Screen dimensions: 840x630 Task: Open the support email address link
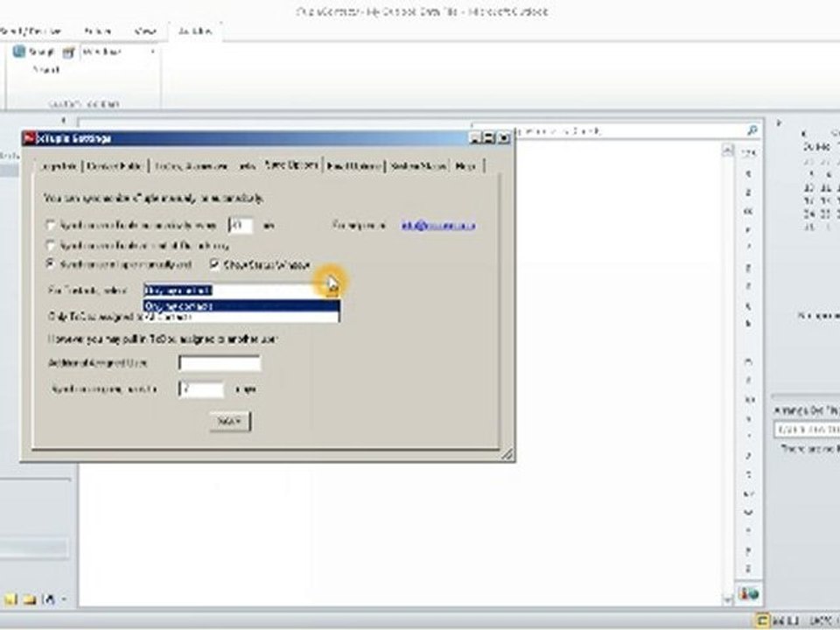[x=438, y=226]
